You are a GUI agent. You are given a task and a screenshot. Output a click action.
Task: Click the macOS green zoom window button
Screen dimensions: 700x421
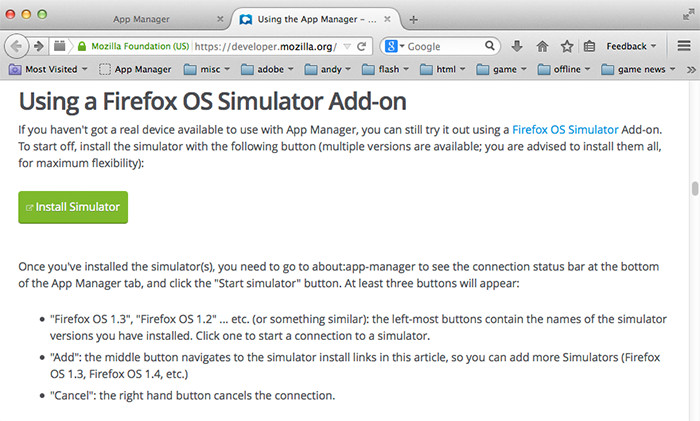tap(42, 14)
